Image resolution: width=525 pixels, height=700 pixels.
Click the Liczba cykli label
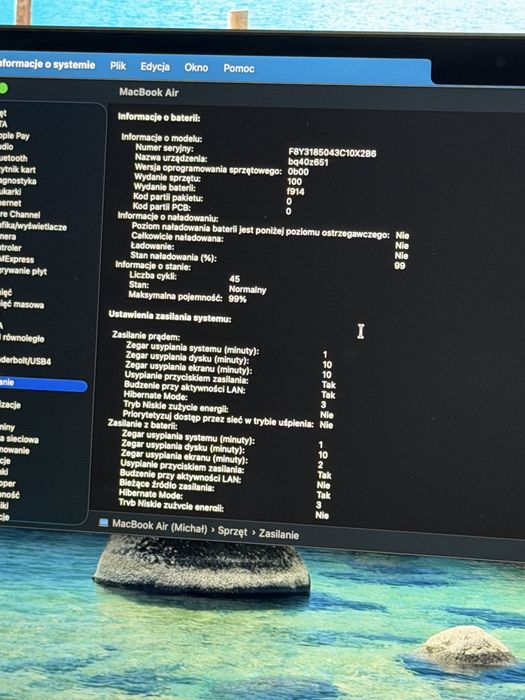153,276
